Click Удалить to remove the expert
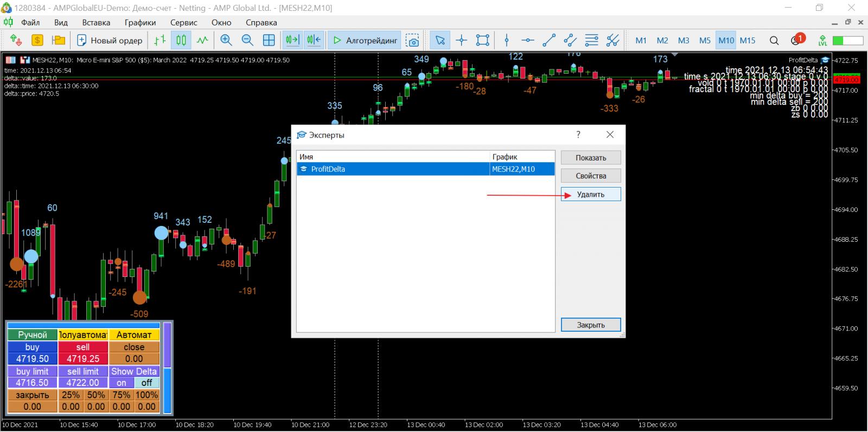The image size is (868, 432). click(590, 195)
